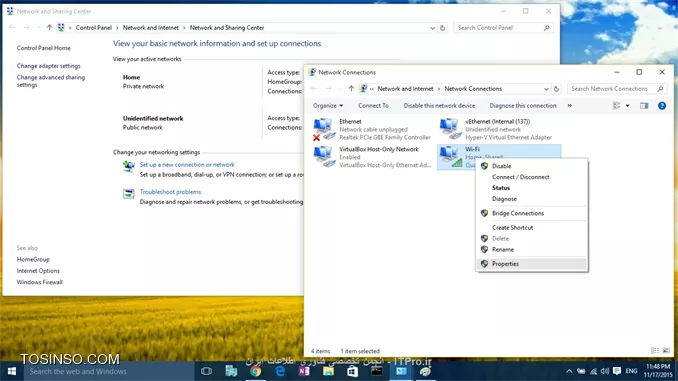The image size is (678, 381).
Task: Select Rename in the context menu
Action: [x=532, y=250]
